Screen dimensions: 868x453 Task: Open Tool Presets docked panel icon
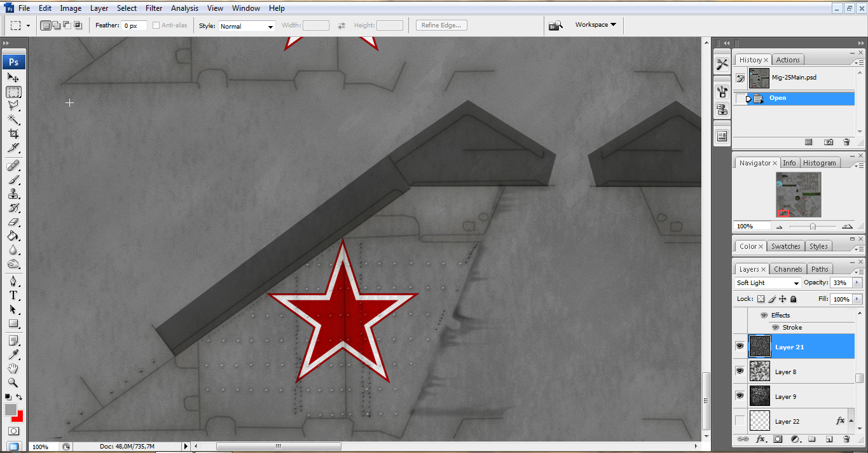click(722, 64)
